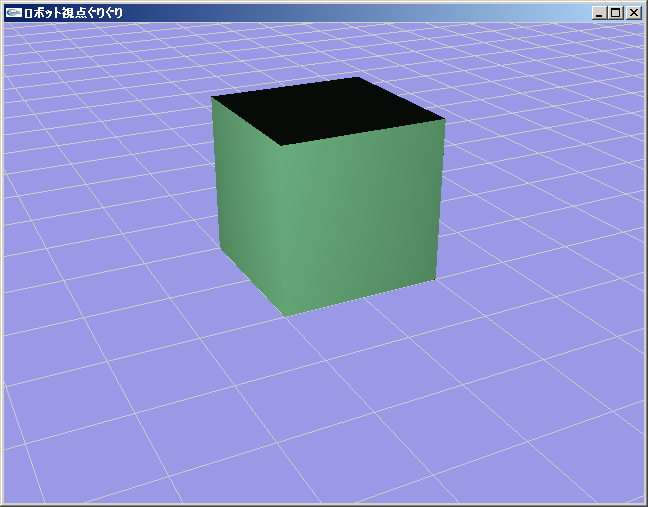648x507 pixels.
Task: Click the ロボット視点ぐりぐり title bar text
Action: [74, 13]
